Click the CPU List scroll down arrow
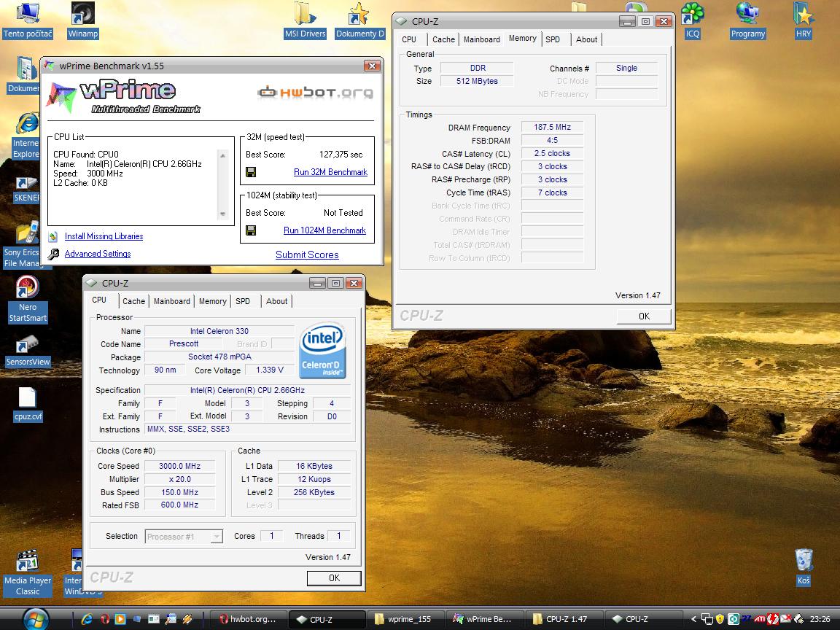Image resolution: width=840 pixels, height=630 pixels. [x=223, y=214]
